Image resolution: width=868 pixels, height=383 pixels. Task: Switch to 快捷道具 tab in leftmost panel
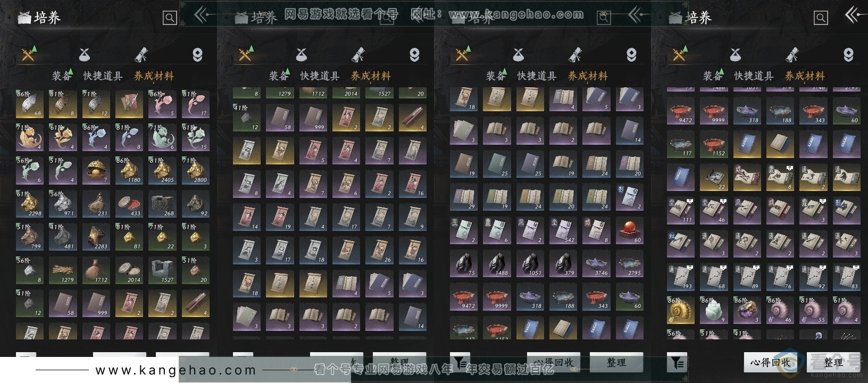[103, 76]
